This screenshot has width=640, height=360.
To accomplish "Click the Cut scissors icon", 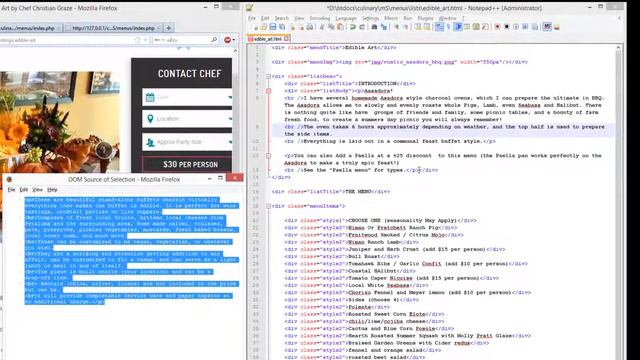I will 322,27.
